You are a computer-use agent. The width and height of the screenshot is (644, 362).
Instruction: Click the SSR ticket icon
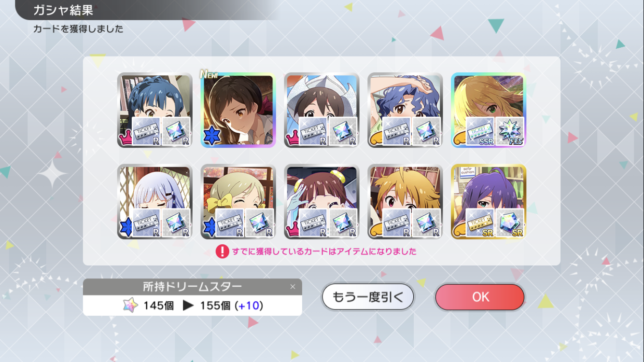point(480,132)
